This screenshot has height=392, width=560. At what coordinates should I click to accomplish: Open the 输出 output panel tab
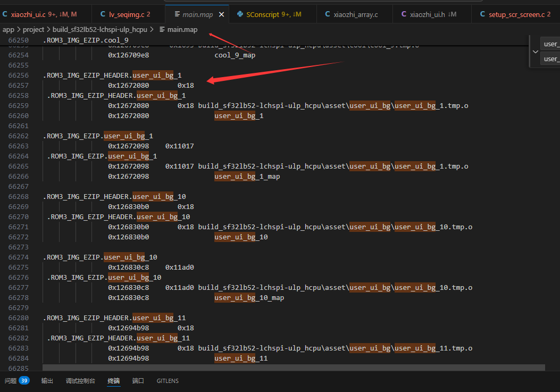pos(47,381)
